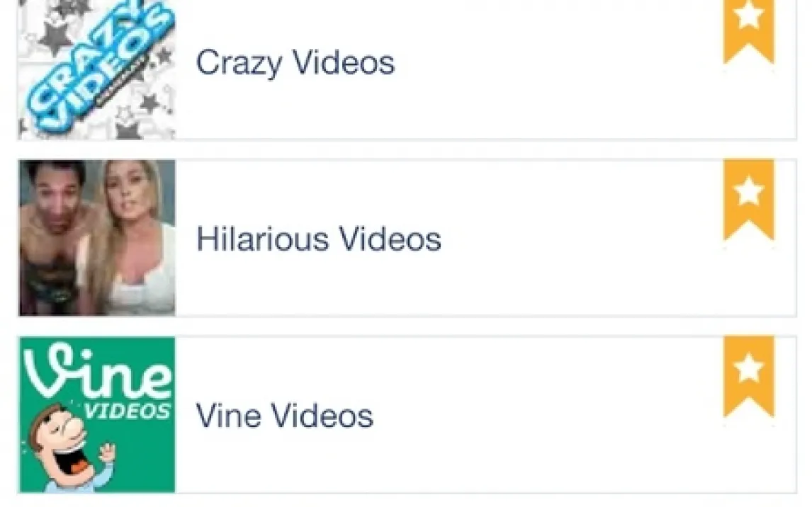Open the Hilarious Videos thumbnail image
The width and height of the screenshot is (812, 507).
click(x=97, y=237)
